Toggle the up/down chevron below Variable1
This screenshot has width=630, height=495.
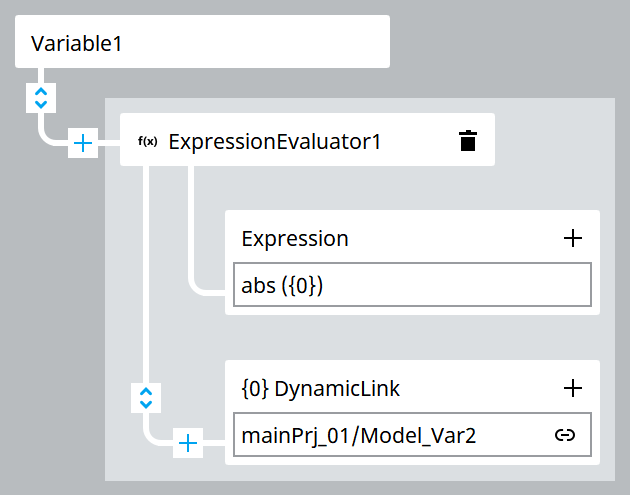coord(40,97)
